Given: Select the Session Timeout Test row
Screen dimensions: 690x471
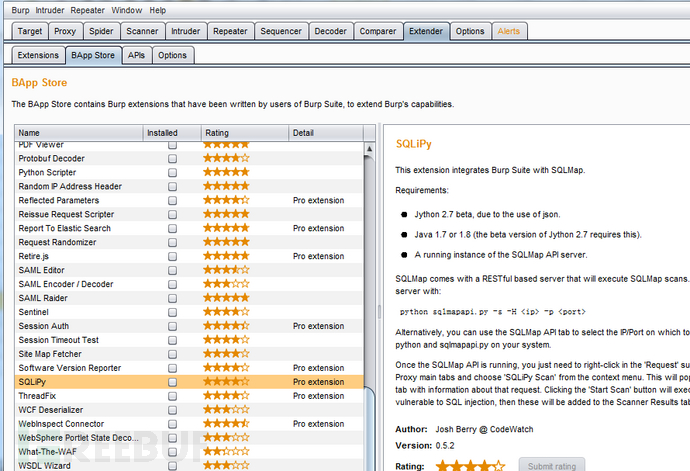Looking at the screenshot, I should [189, 340].
